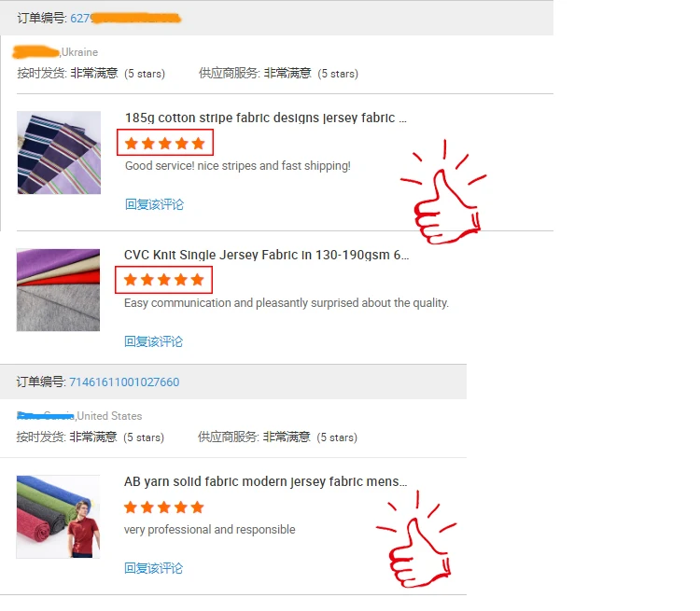Reply to the AB yarn solid fabric review
The width and height of the screenshot is (700, 611).
153,568
